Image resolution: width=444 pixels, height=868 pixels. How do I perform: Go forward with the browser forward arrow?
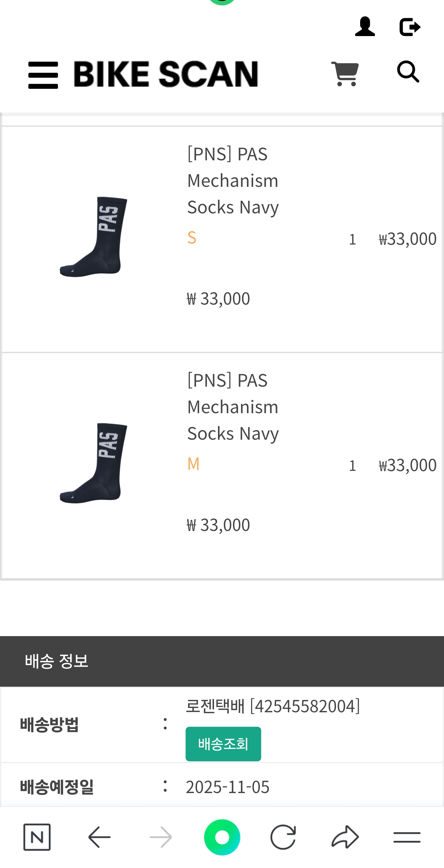coord(161,837)
